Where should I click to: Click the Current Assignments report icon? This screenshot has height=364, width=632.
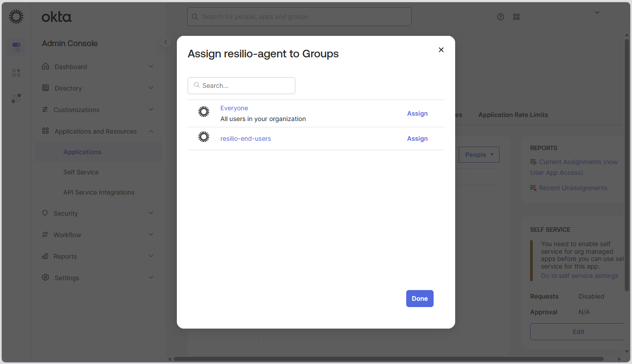pos(533,162)
